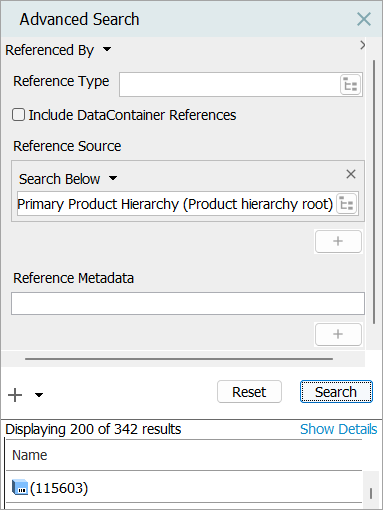The width and height of the screenshot is (383, 510).
Task: Open the Referenced By dropdown
Action: tap(58, 50)
